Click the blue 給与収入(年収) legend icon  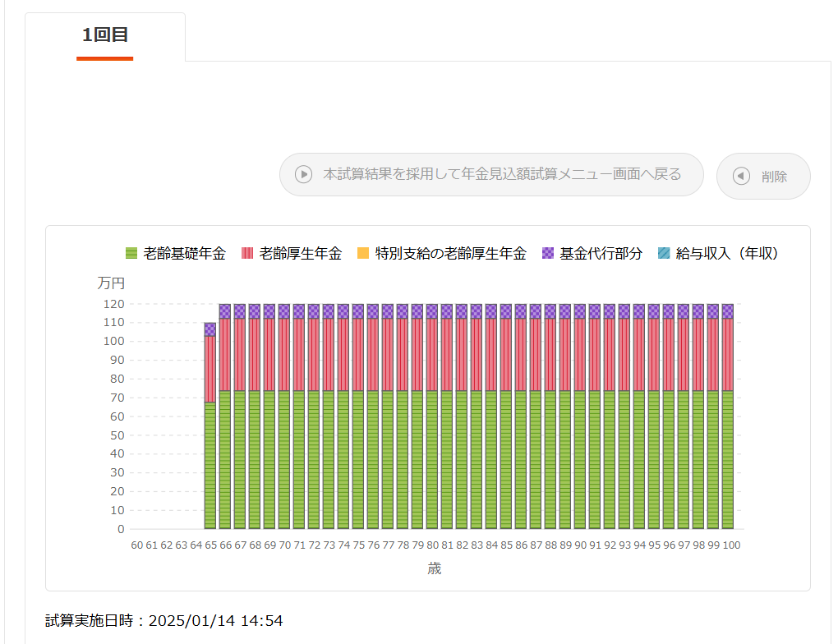664,254
